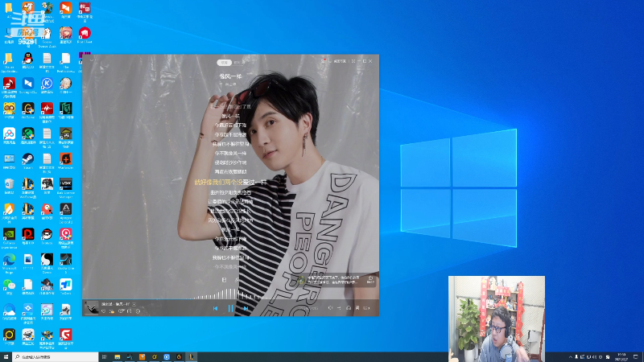Collapse the lyrics view with the top-left chevron
The height and width of the screenshot is (362, 644).
(92, 61)
